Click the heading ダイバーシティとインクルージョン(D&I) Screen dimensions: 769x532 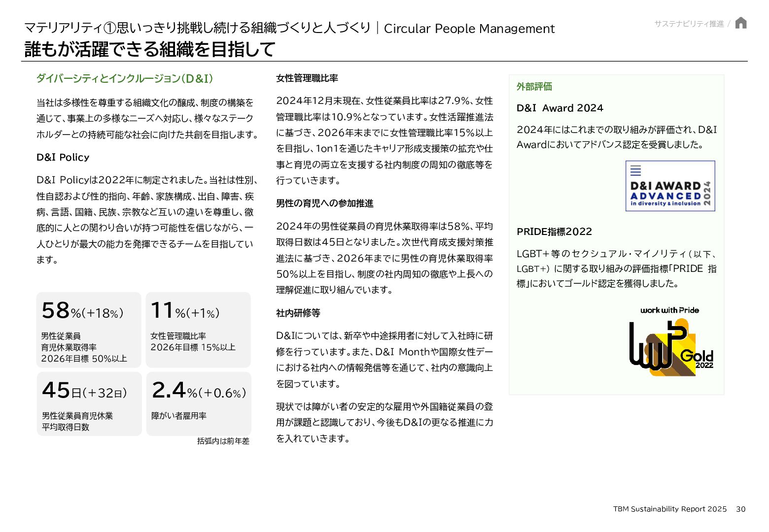coord(125,78)
